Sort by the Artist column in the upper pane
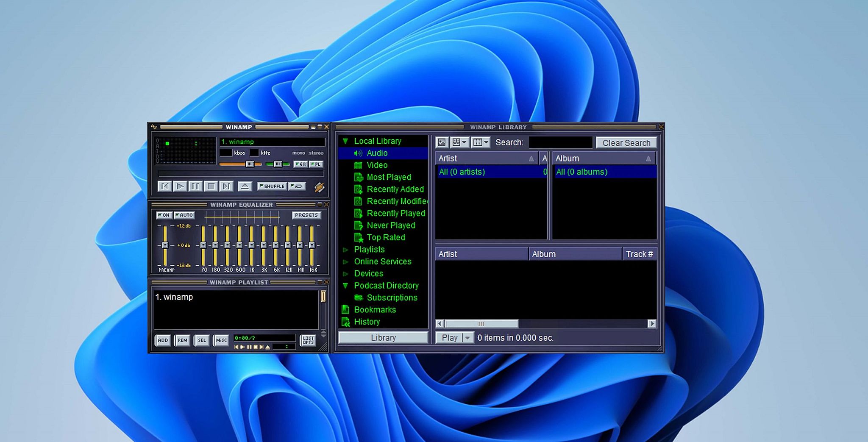Screen dimensions: 868x442 point(487,158)
